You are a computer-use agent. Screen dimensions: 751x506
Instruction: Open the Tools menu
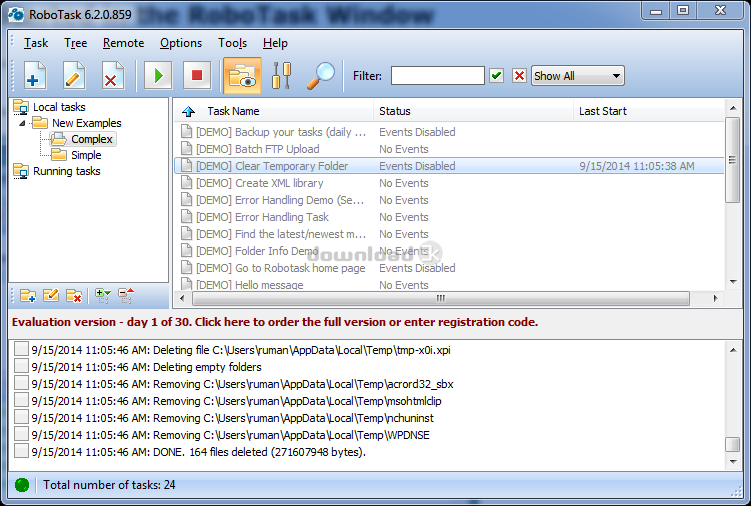pos(232,43)
